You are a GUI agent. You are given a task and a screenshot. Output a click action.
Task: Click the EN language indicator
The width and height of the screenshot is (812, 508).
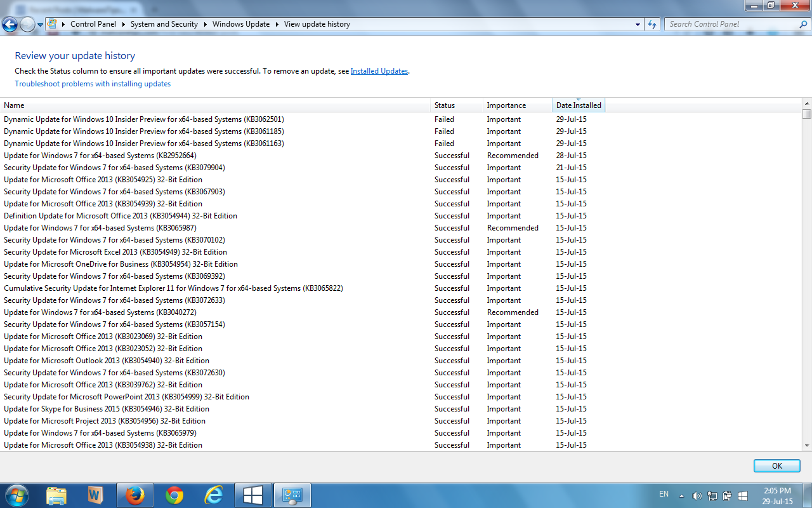point(664,494)
